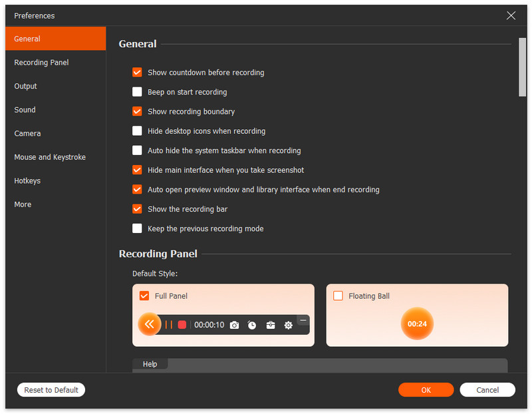Disable Show countdown before recording
This screenshot has height=414, width=532.
pyautogui.click(x=137, y=73)
